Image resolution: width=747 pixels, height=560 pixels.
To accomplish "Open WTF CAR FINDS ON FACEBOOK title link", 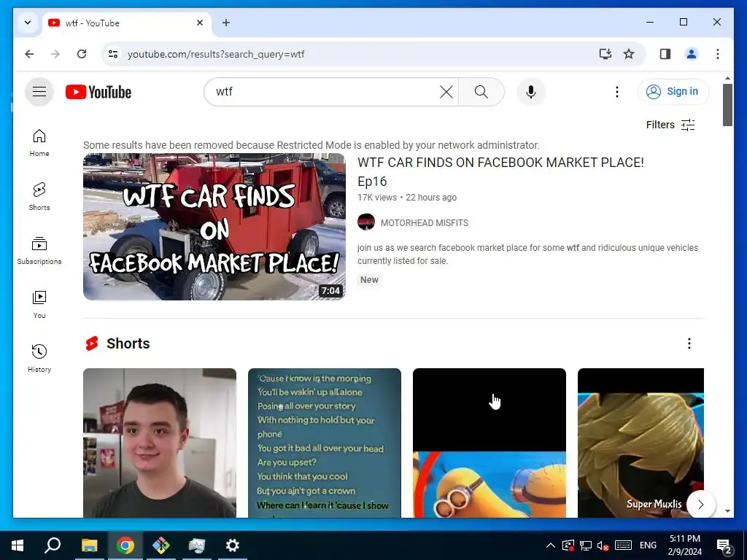I will tap(500, 171).
